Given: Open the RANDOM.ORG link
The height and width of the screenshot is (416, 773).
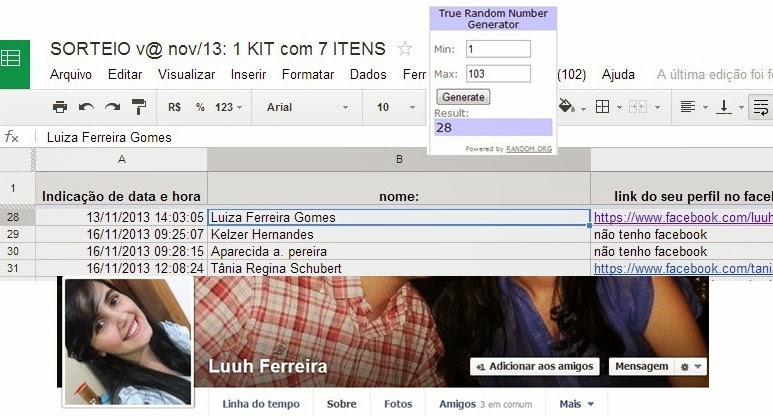Looking at the screenshot, I should coord(528,149).
